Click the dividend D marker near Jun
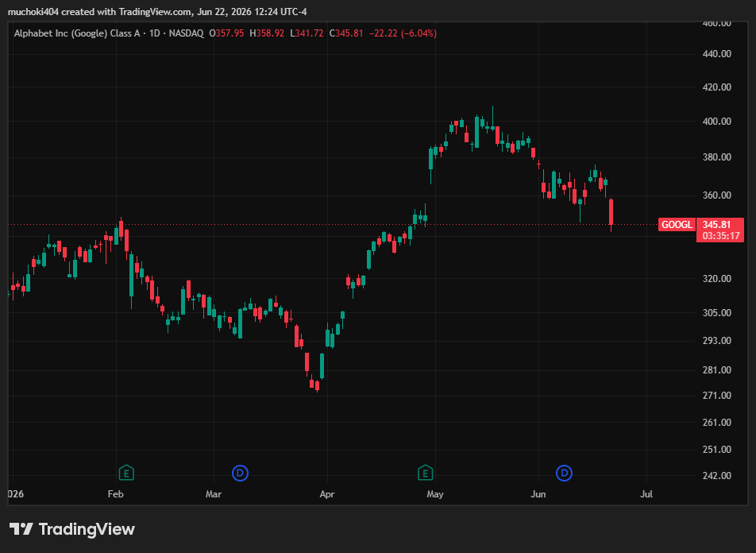756x553 pixels. (x=564, y=473)
